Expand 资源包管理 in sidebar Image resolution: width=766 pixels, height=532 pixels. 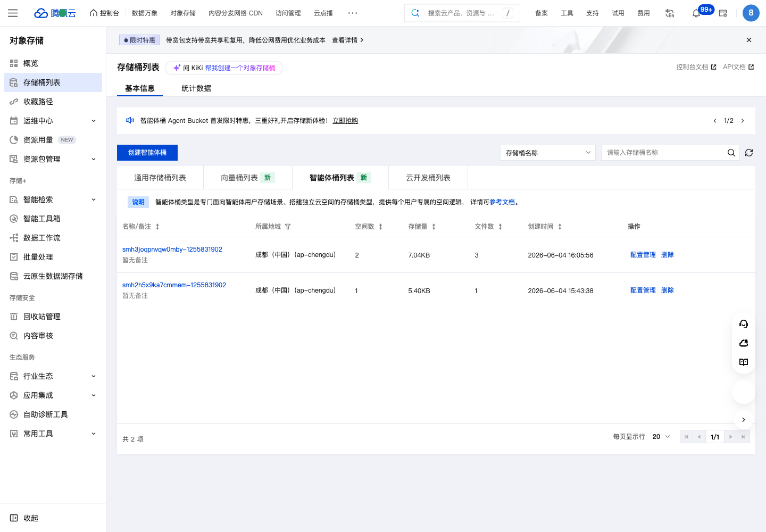coord(94,159)
